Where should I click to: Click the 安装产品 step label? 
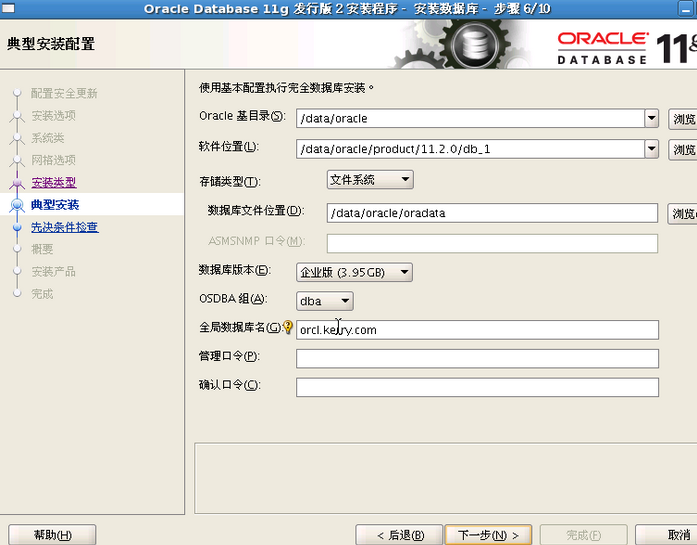(x=53, y=271)
